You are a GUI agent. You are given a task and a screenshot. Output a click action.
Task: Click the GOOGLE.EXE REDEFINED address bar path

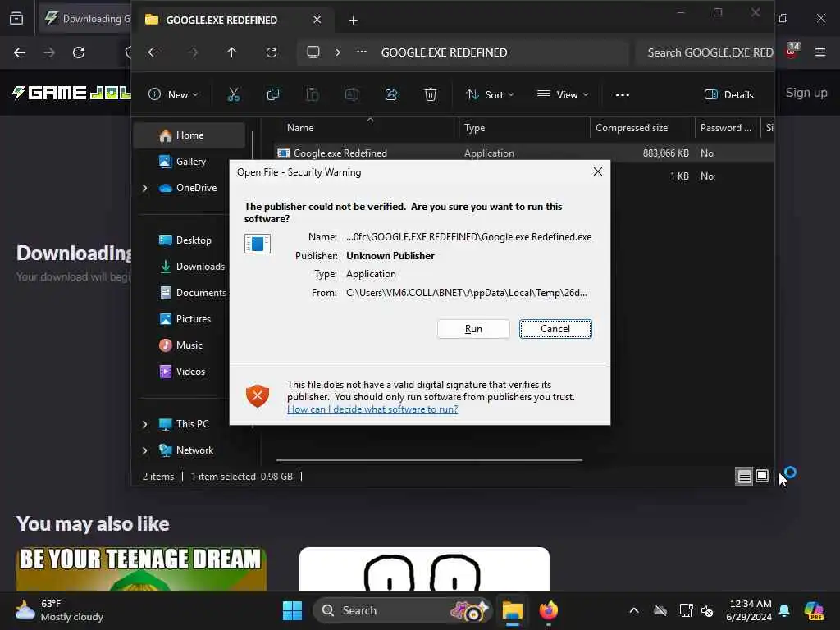tap(444, 52)
